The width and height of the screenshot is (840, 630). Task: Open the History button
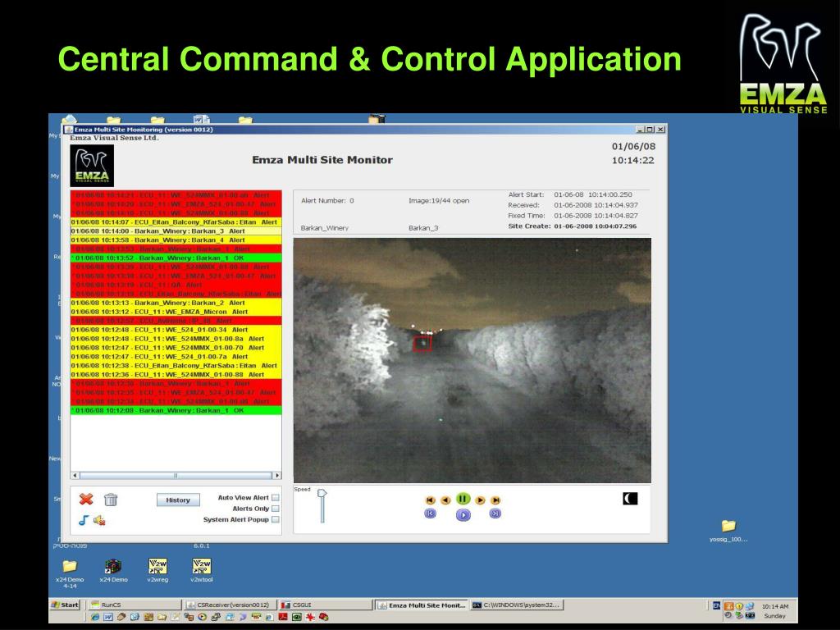(178, 500)
